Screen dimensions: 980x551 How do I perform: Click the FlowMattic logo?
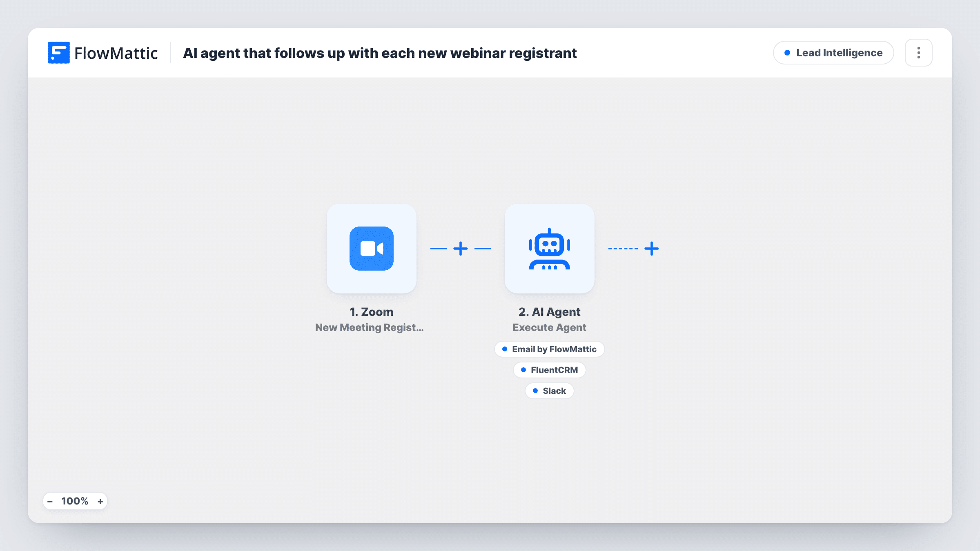(102, 53)
